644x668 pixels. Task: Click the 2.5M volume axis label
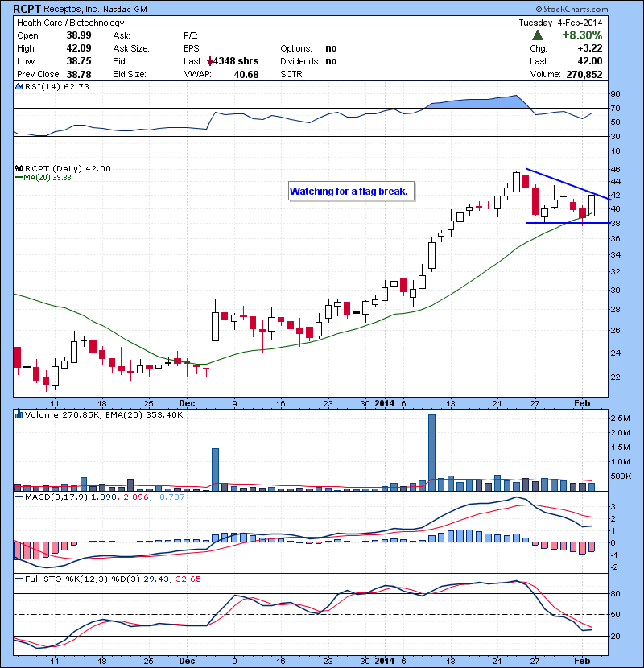click(620, 419)
